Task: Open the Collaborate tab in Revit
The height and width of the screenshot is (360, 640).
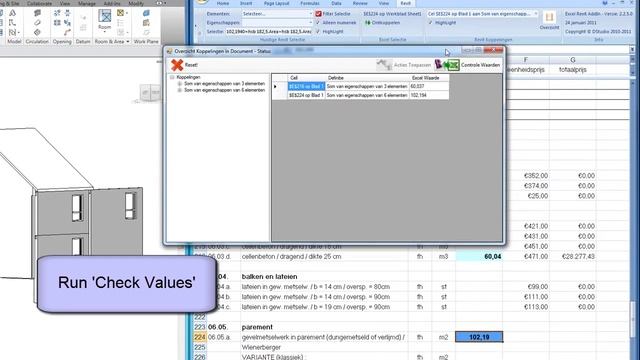Action: click(40, 3)
